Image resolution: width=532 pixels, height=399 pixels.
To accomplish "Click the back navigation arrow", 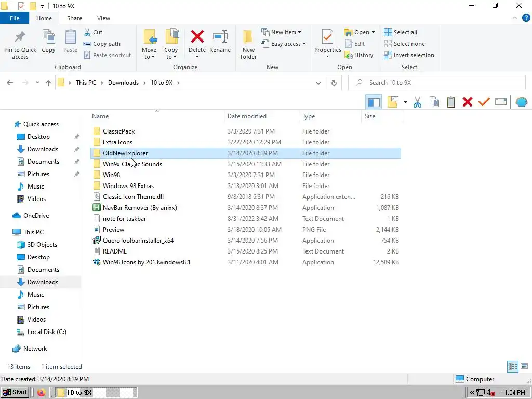I will click(10, 83).
